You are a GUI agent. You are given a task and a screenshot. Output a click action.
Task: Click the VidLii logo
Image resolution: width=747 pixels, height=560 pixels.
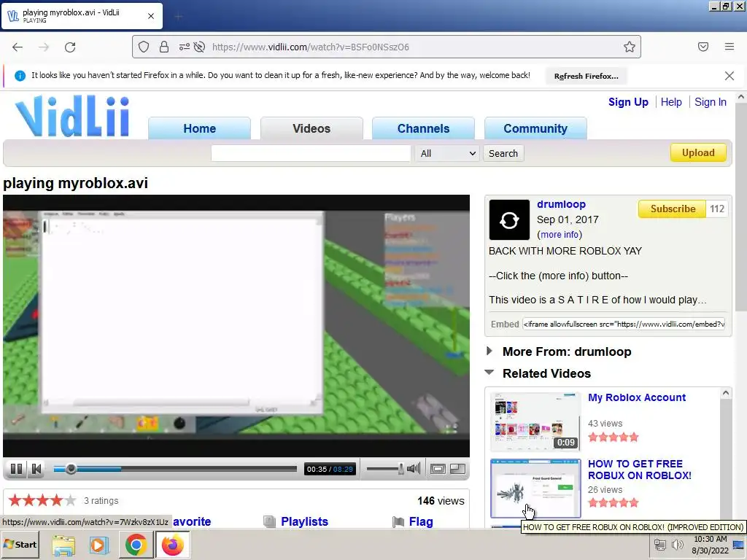[72, 116]
